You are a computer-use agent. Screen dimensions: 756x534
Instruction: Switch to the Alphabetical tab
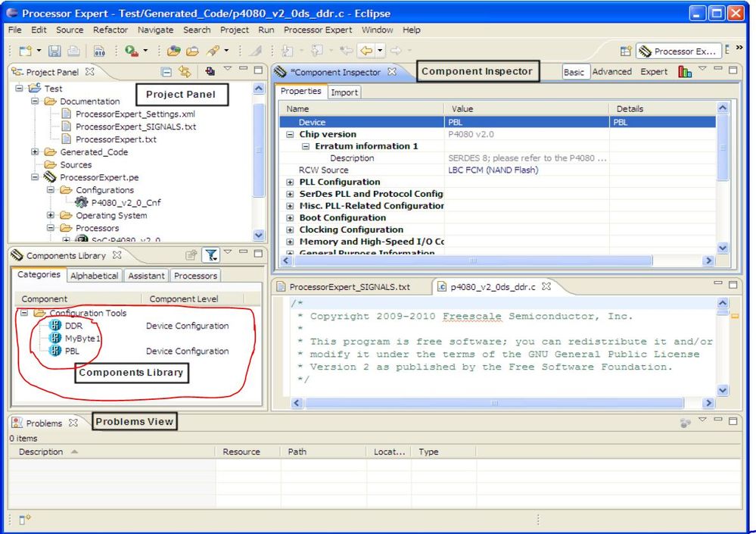point(94,276)
